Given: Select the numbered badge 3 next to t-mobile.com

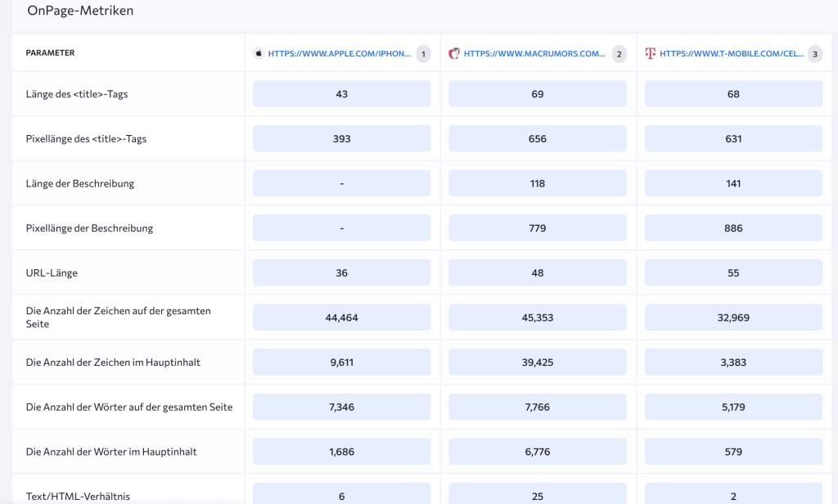Looking at the screenshot, I should point(815,53).
